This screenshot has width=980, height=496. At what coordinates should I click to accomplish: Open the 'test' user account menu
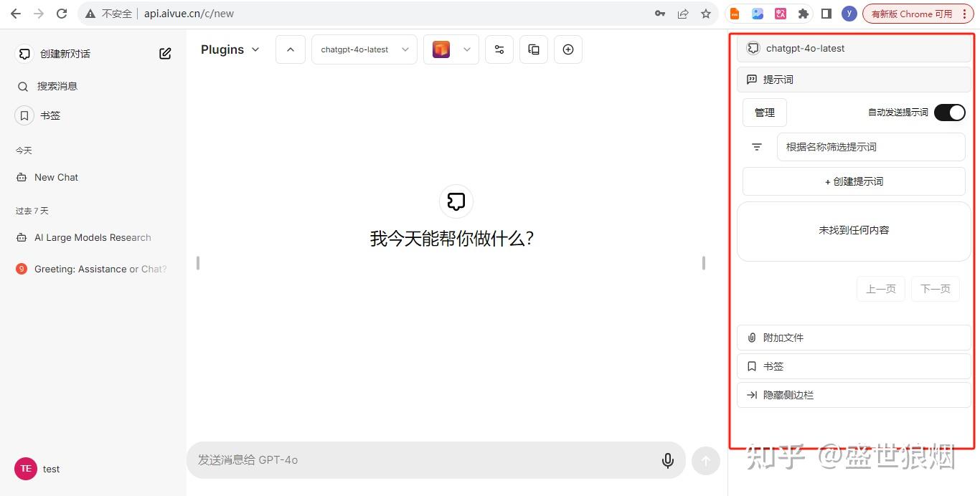pos(93,469)
